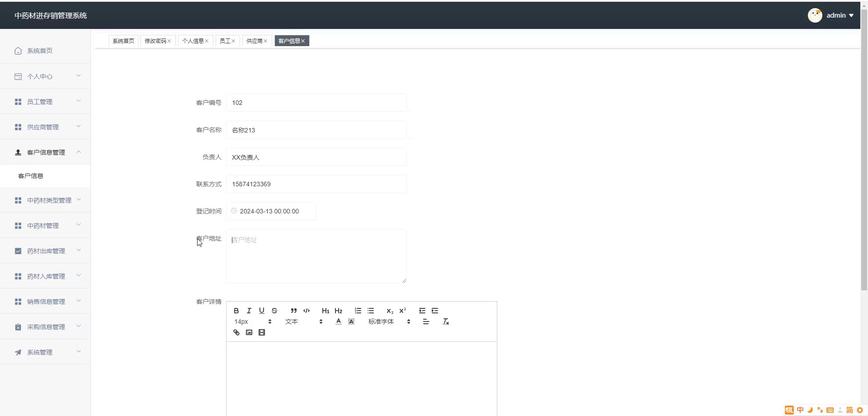This screenshot has width=868, height=416.
Task: Apply italic formatting in the editor
Action: [x=249, y=311]
